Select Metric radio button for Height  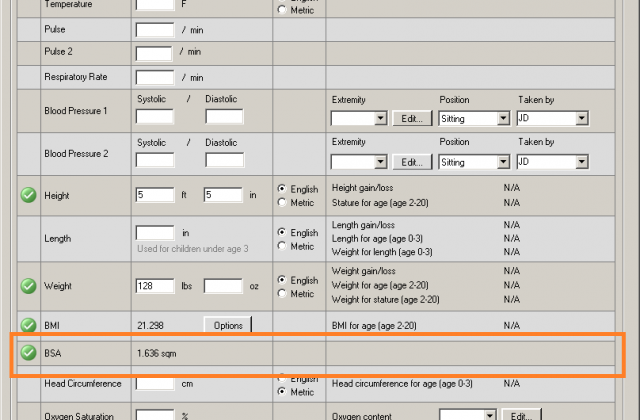pyautogui.click(x=282, y=202)
